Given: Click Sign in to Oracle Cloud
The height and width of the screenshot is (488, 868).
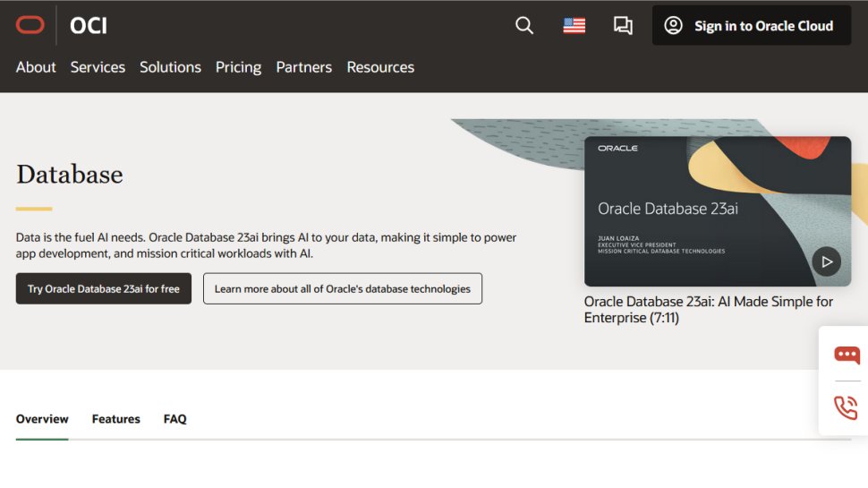Looking at the screenshot, I should (751, 26).
